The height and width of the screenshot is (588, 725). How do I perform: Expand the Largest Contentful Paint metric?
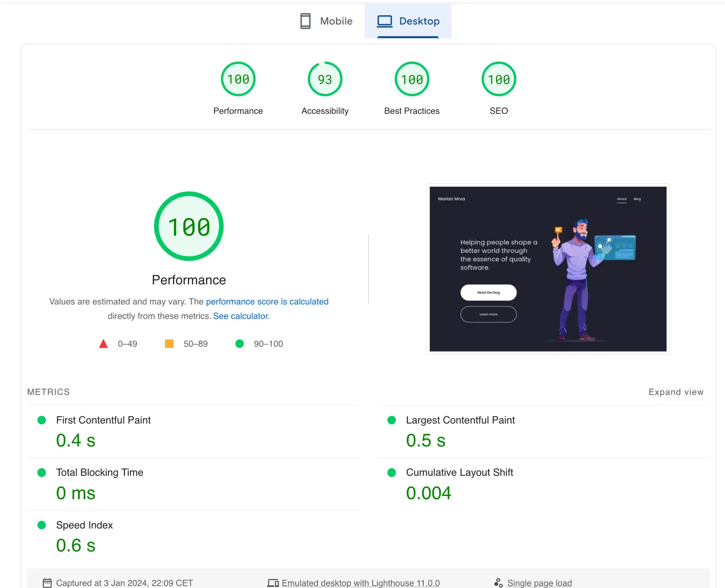tap(460, 420)
